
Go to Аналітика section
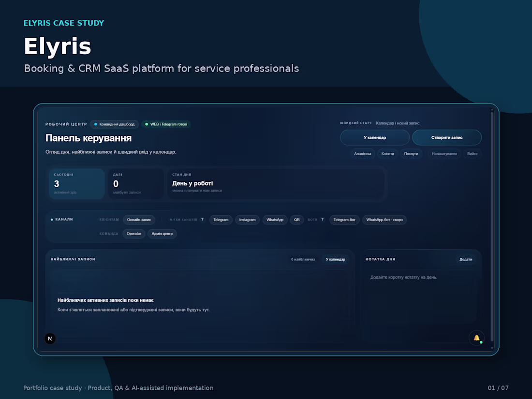coord(362,154)
